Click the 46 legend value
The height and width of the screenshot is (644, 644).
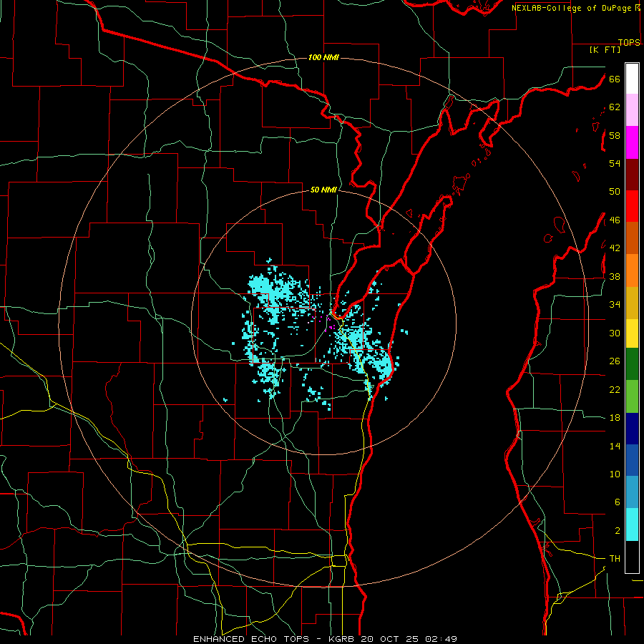[615, 220]
